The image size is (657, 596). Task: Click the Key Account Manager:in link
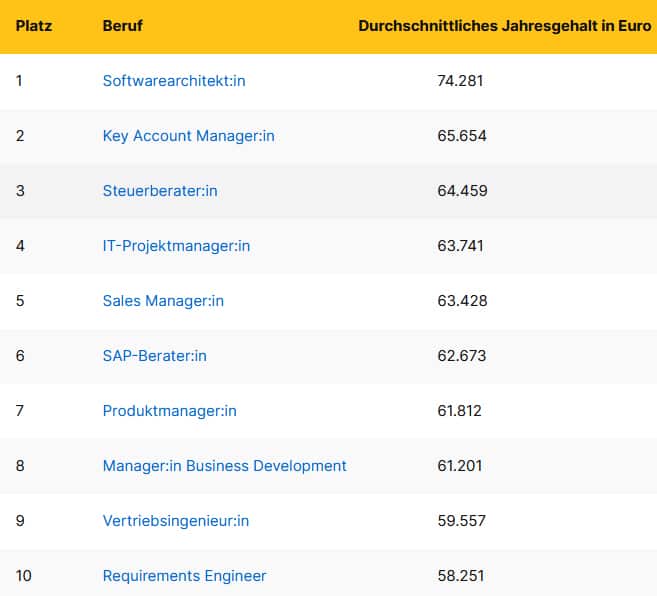[x=188, y=136]
